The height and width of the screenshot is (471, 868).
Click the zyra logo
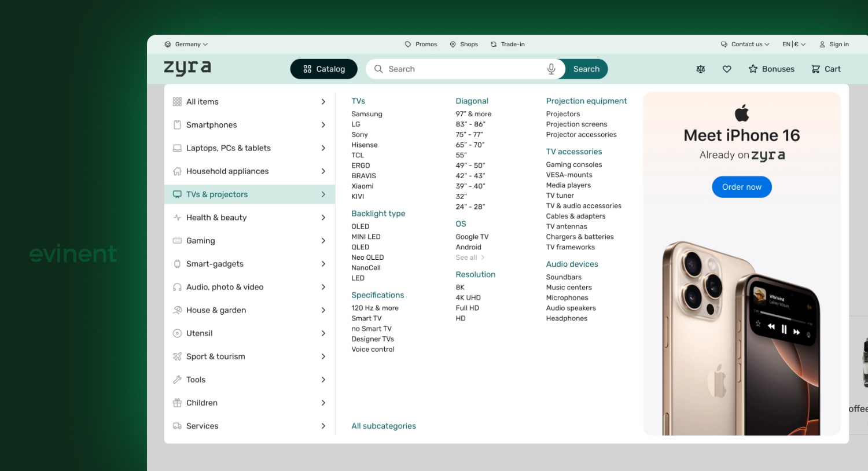[187, 68]
